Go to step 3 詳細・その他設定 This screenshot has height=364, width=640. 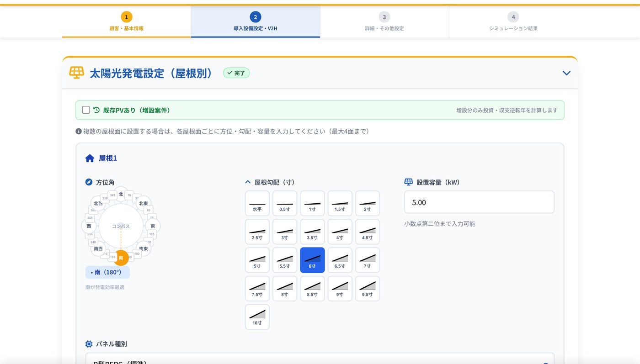click(x=384, y=22)
